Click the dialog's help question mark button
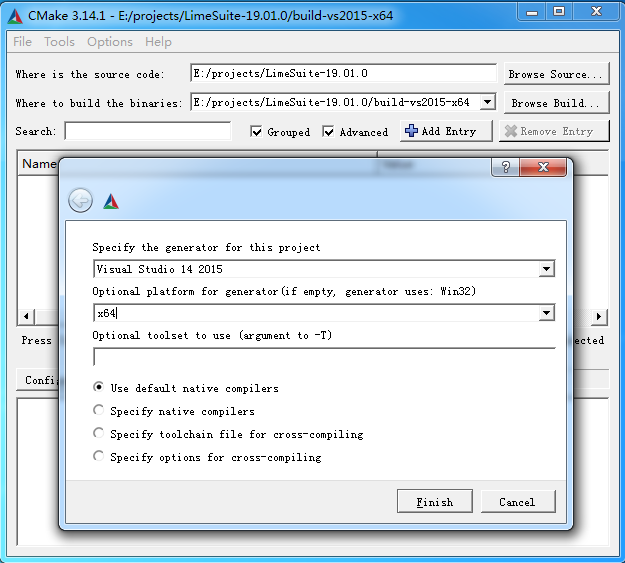 tap(505, 167)
